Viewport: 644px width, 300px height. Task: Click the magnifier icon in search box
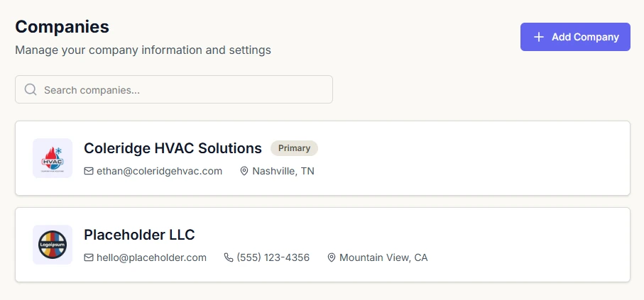tap(31, 90)
